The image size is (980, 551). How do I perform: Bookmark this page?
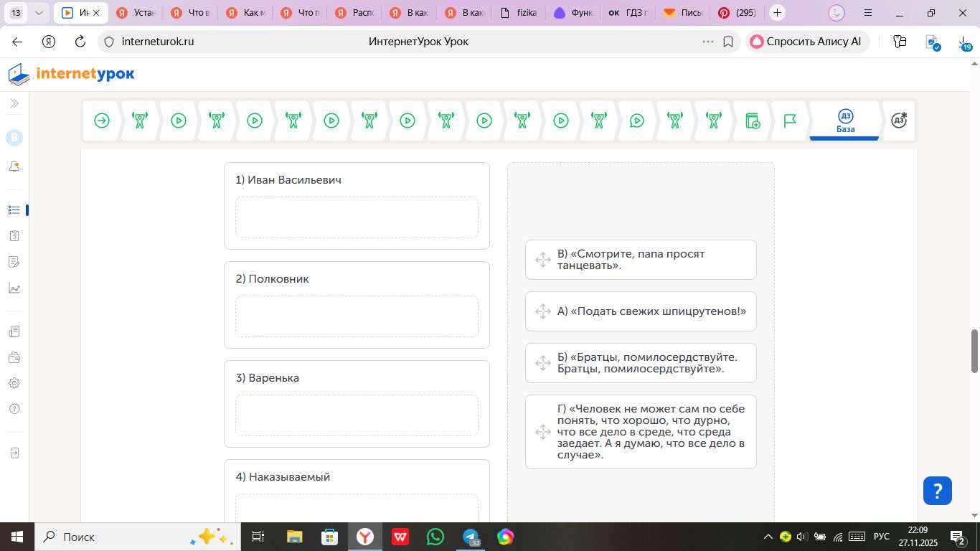click(728, 42)
